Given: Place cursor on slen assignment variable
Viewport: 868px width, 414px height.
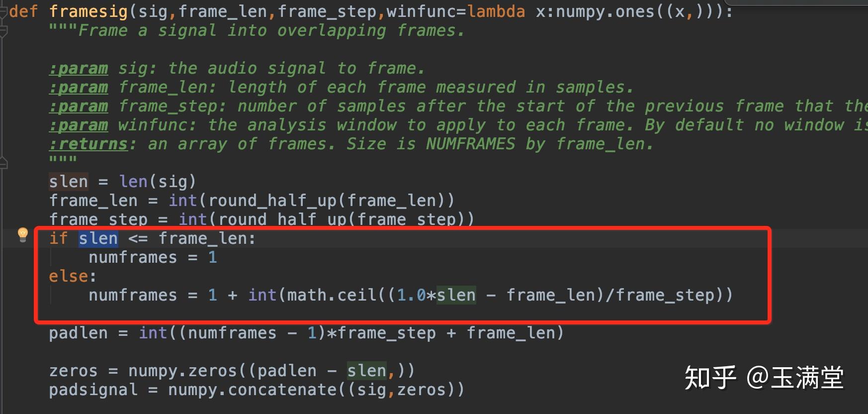Looking at the screenshot, I should click(68, 182).
